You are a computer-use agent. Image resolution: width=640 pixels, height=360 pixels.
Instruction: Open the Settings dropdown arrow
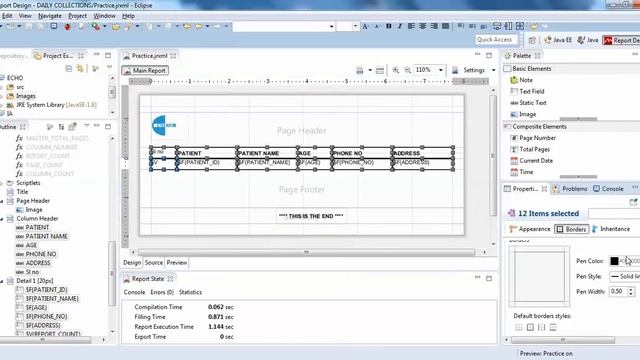coord(493,70)
